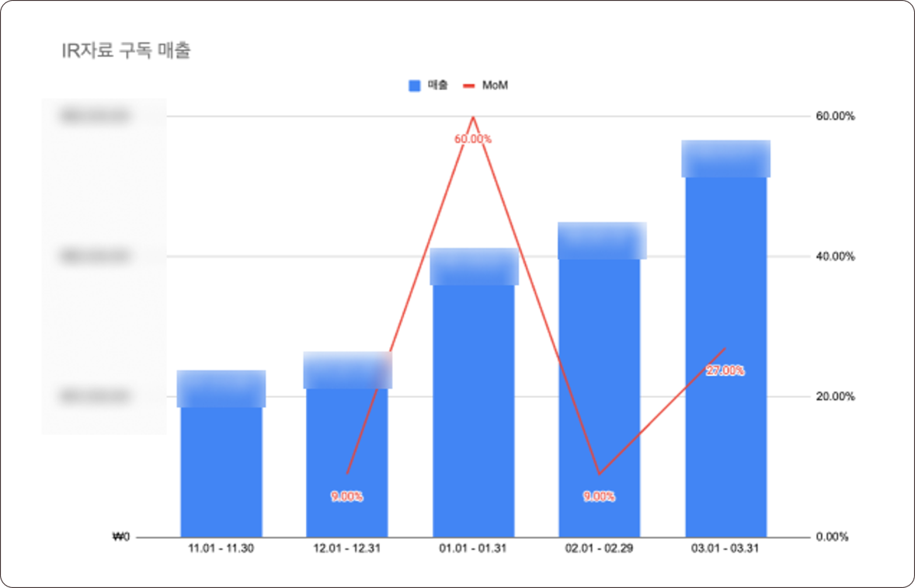Screen dimensions: 915x588
Task: Click the 02.01 - 02.29 revenue bar
Action: 600,388
